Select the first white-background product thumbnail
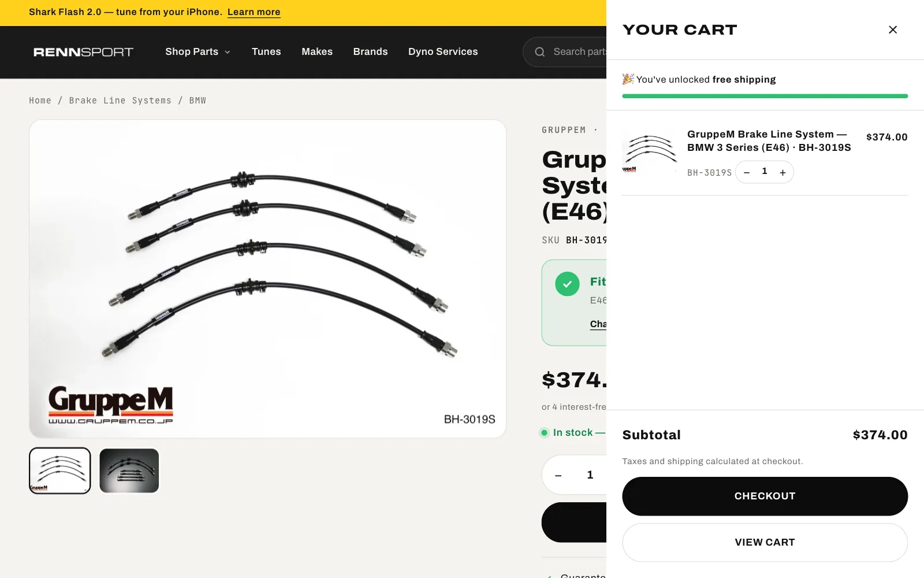Screen dimensions: 924x578 [60, 470]
